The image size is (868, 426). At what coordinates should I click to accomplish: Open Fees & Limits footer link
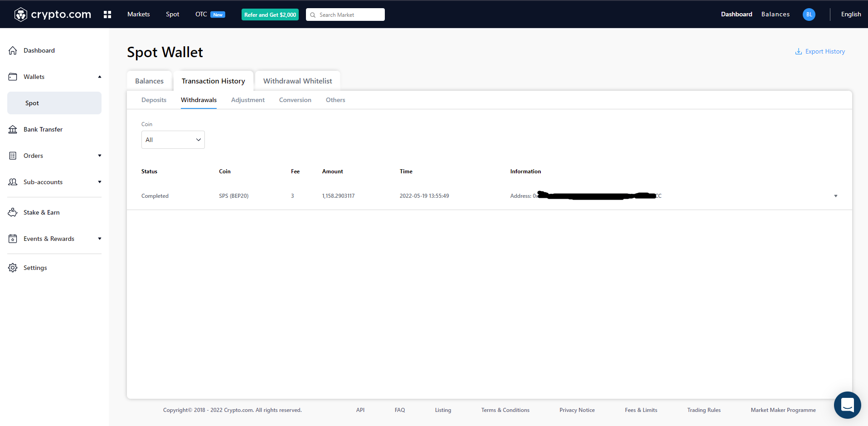click(641, 410)
